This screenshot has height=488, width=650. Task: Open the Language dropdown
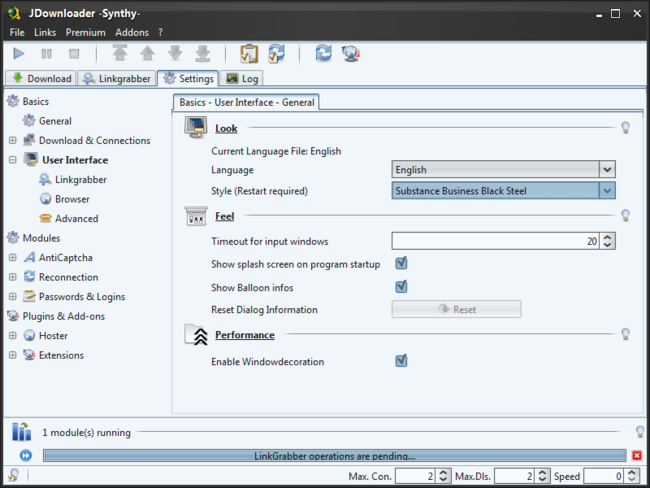pos(503,169)
